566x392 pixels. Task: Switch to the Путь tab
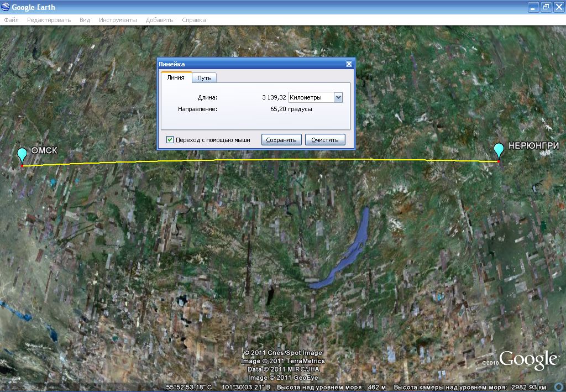pos(204,78)
